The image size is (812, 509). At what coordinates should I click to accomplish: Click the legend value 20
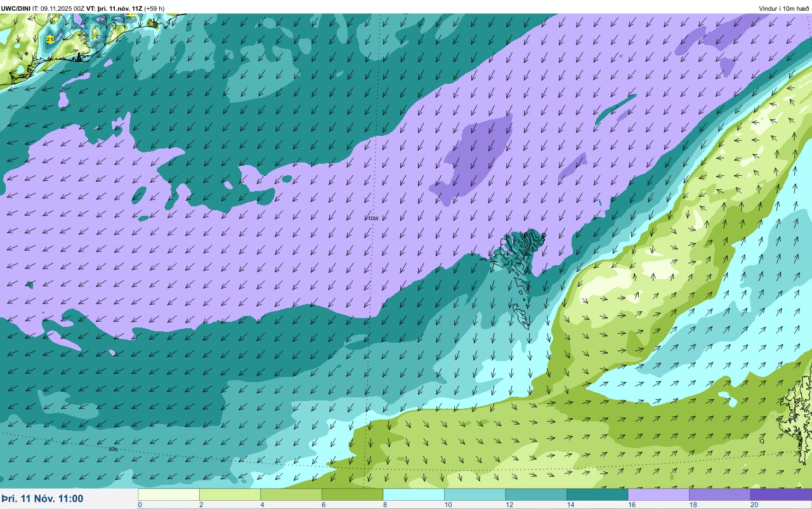tap(753, 505)
